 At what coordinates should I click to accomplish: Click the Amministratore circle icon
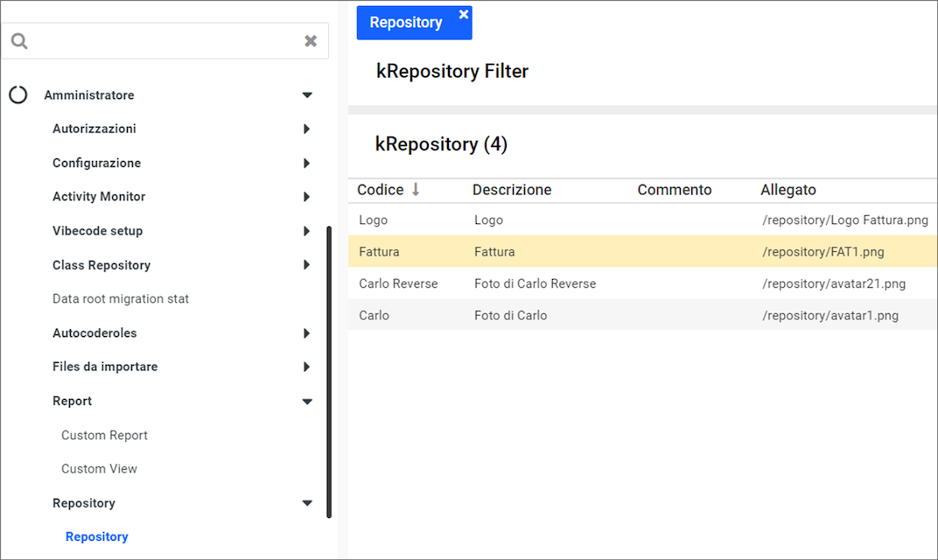18,94
